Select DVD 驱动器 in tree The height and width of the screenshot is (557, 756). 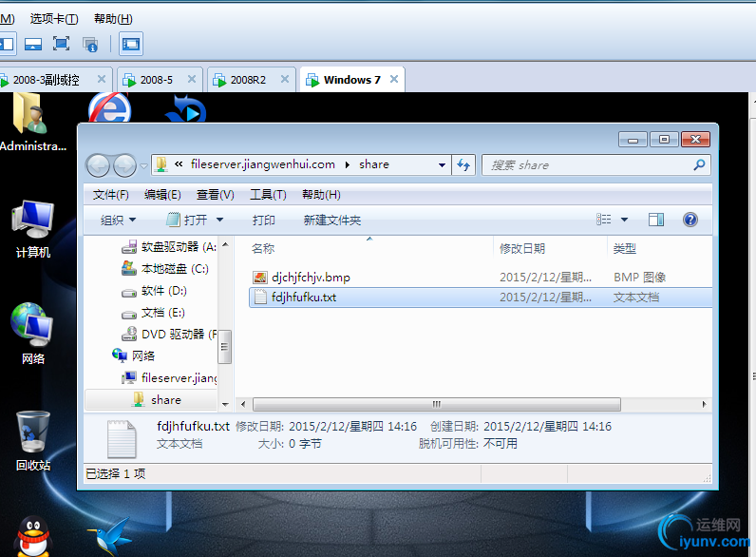tap(169, 335)
